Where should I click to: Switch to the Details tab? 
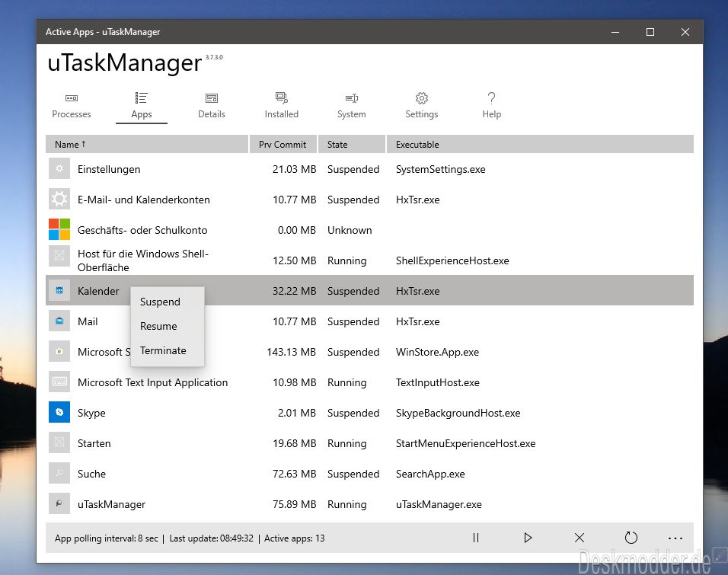(211, 106)
